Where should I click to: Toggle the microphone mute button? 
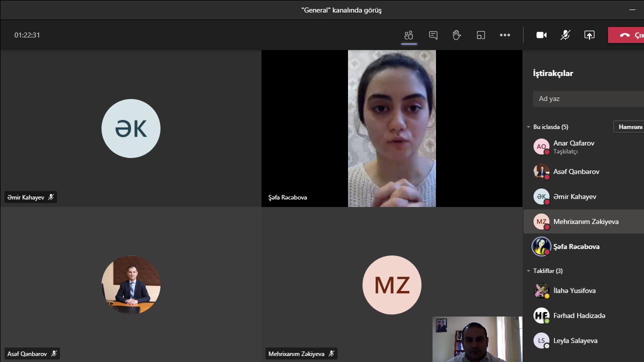pos(565,35)
